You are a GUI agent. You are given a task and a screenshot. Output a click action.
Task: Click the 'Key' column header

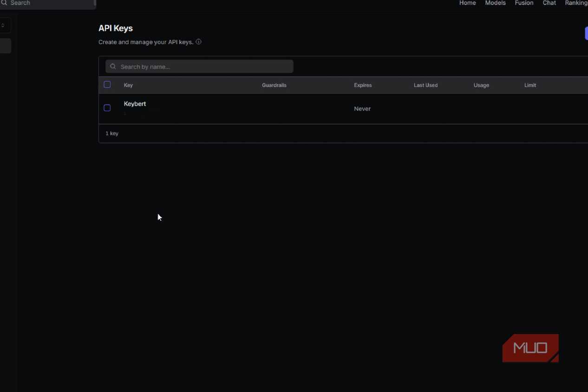pos(128,85)
